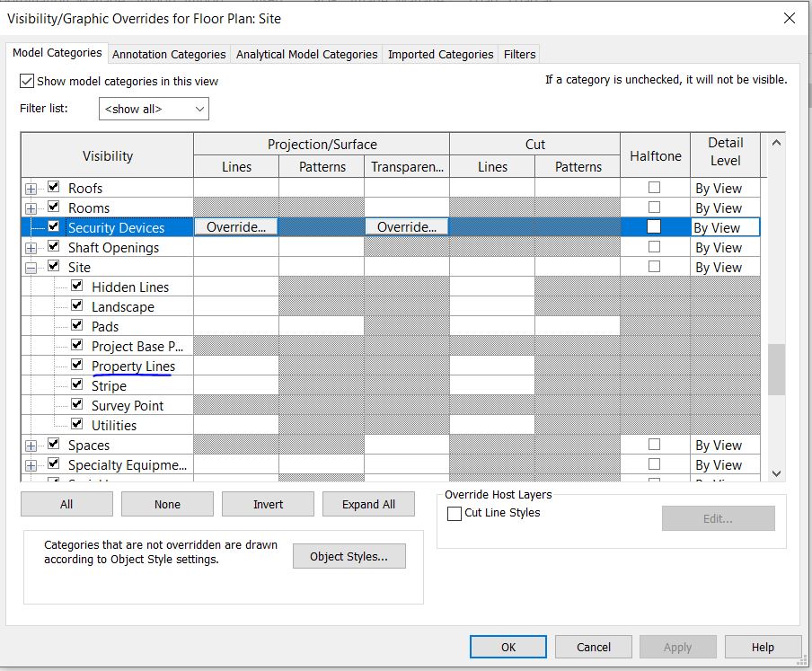Viewport: 812px width, 671px height.
Task: Tick Halftone checkbox for Security Devices
Action: pyautogui.click(x=654, y=227)
